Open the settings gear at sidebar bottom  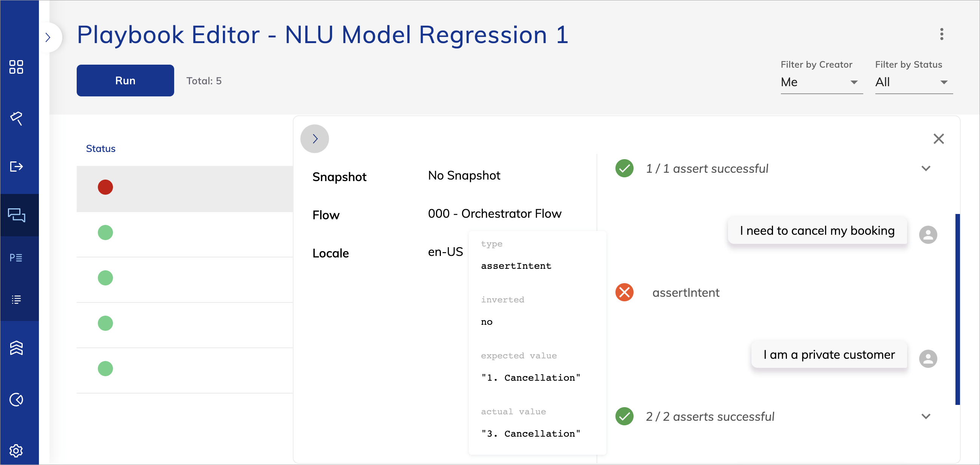coord(16,451)
